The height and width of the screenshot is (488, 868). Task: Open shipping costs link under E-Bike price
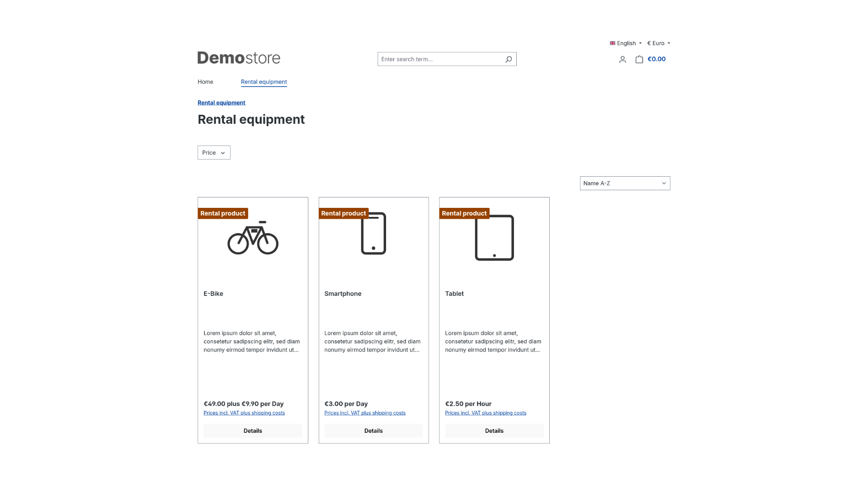(244, 413)
